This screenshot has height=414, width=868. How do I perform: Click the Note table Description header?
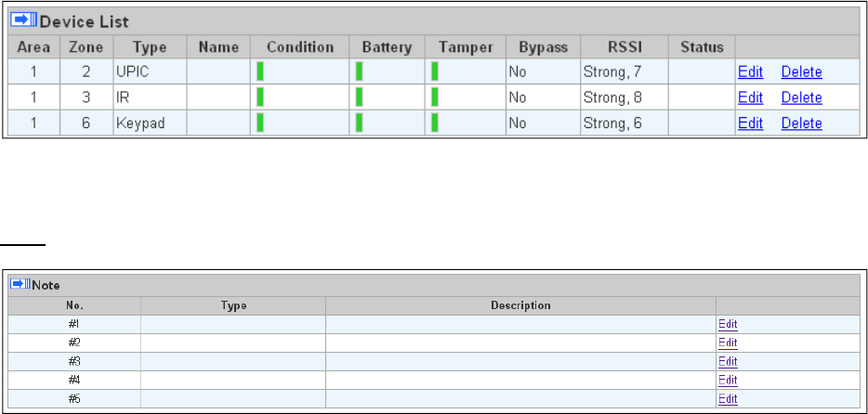520,305
